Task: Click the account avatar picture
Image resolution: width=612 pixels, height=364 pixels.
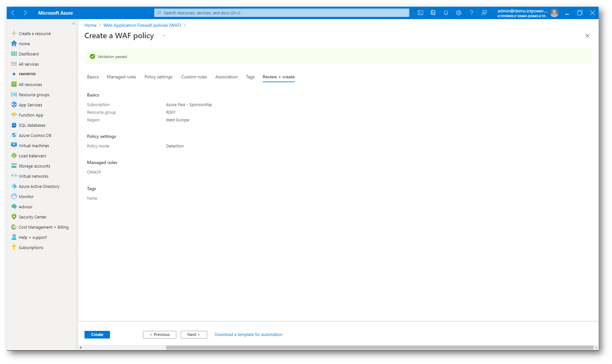Action: click(x=554, y=13)
